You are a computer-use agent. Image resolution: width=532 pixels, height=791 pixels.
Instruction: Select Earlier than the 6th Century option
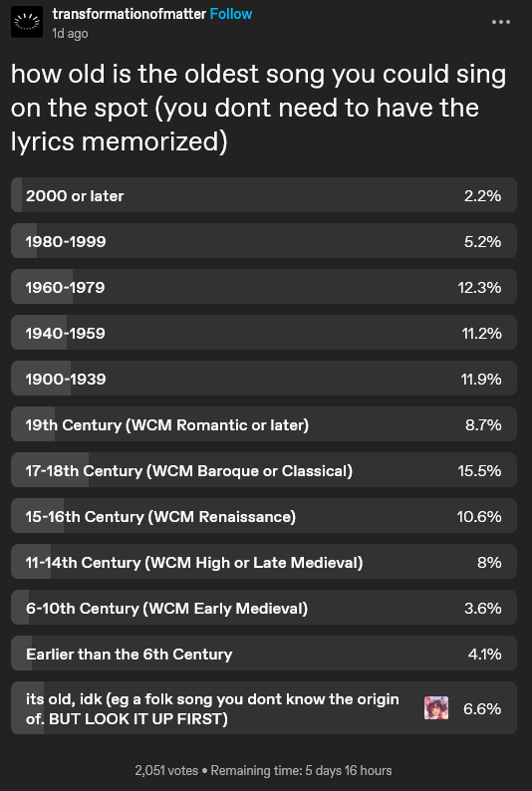coord(264,654)
